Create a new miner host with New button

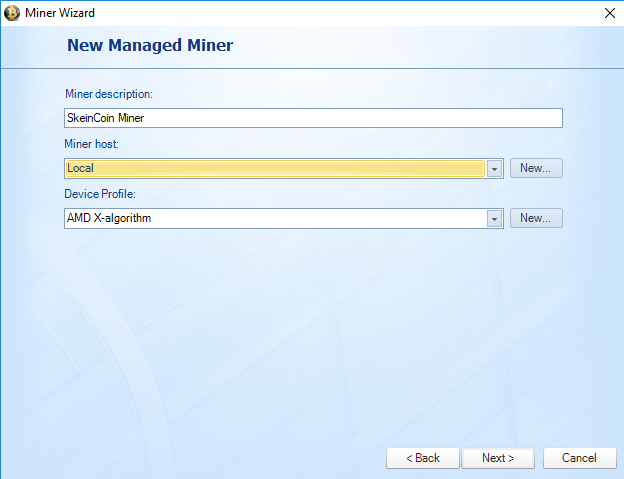(x=536, y=168)
